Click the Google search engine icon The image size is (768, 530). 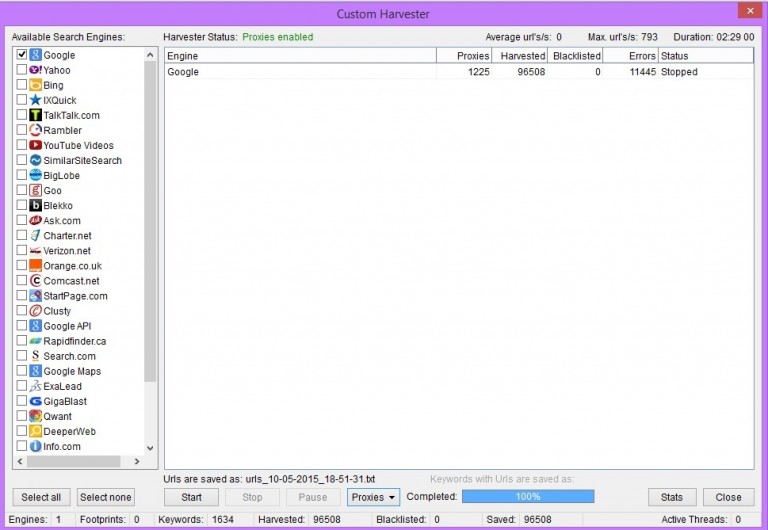[35, 55]
